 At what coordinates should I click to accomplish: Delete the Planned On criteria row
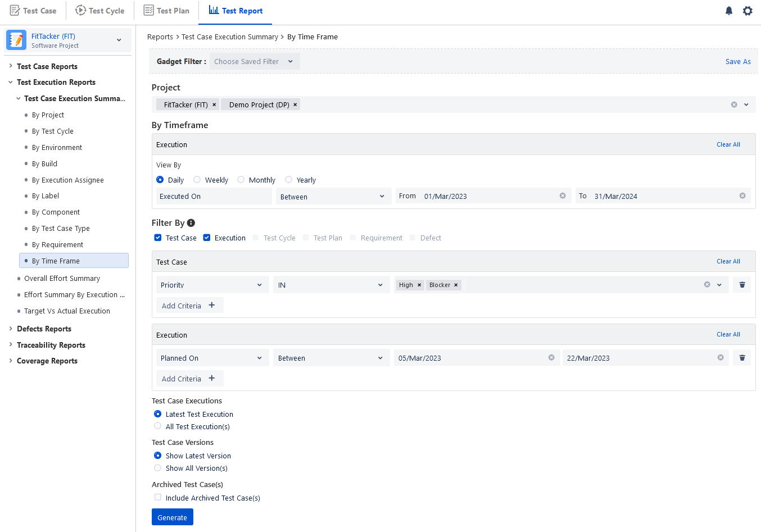pyautogui.click(x=742, y=358)
